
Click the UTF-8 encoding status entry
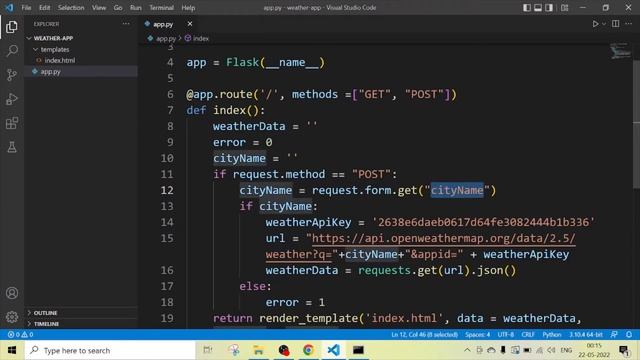(505, 335)
